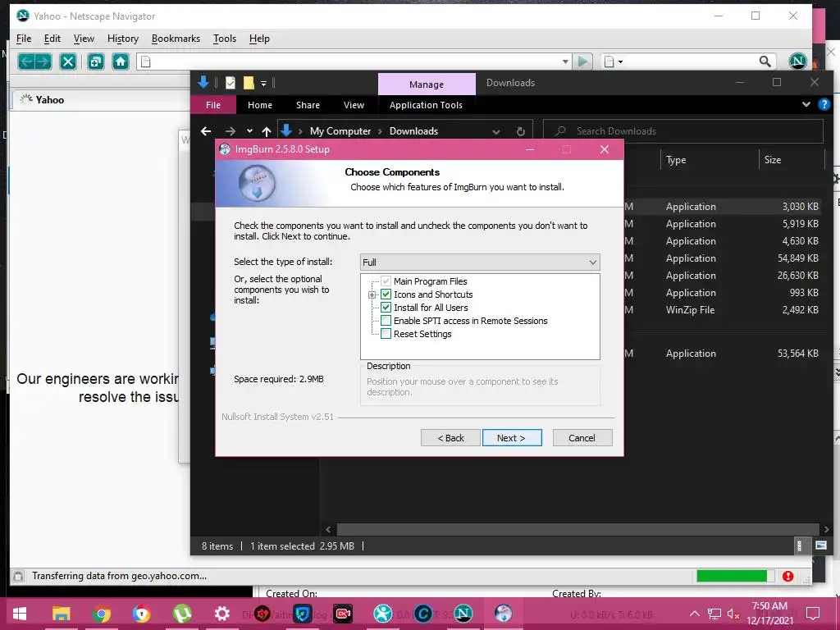
Task: Open Share tab in Explorer ribbon
Action: [308, 105]
